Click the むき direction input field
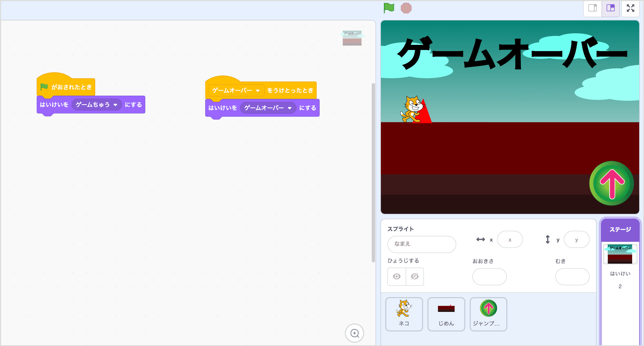 572,276
